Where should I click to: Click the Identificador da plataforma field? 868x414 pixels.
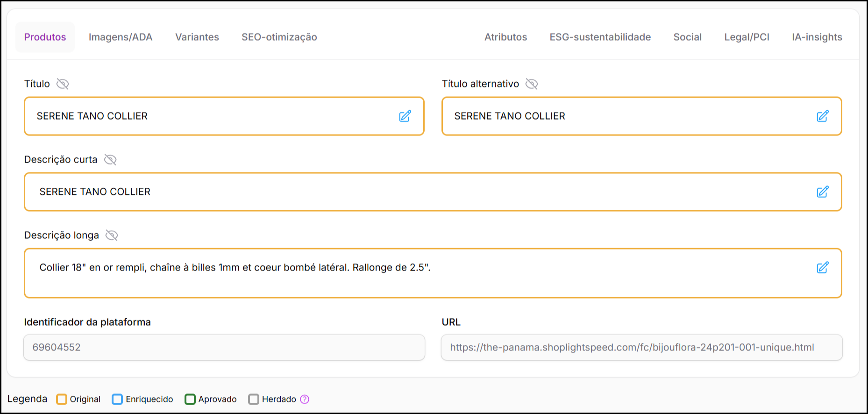pos(224,347)
